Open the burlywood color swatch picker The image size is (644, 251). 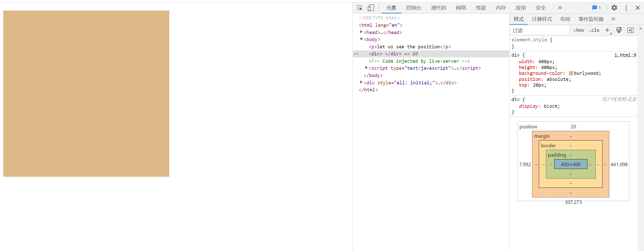(x=571, y=73)
